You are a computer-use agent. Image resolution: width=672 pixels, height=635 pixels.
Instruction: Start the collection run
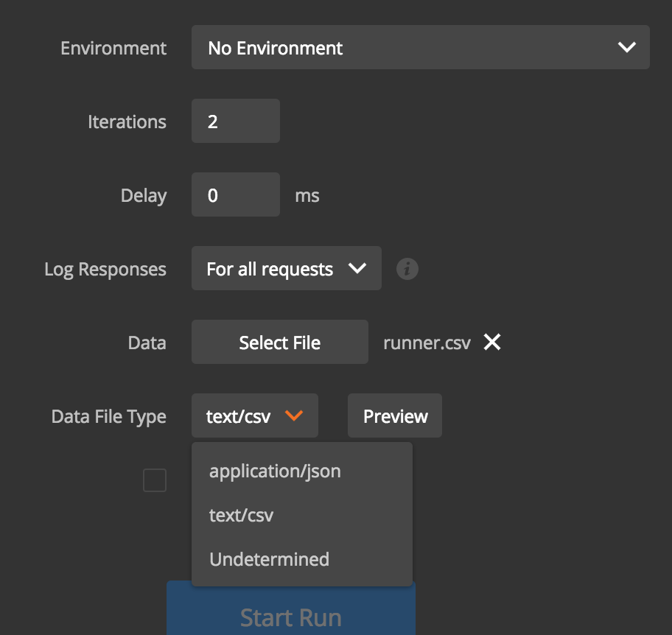pyautogui.click(x=290, y=616)
